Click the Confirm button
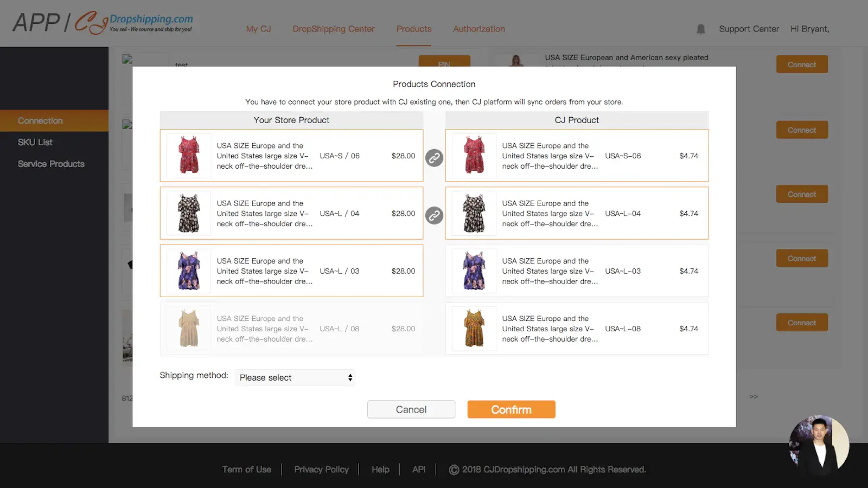 click(511, 409)
